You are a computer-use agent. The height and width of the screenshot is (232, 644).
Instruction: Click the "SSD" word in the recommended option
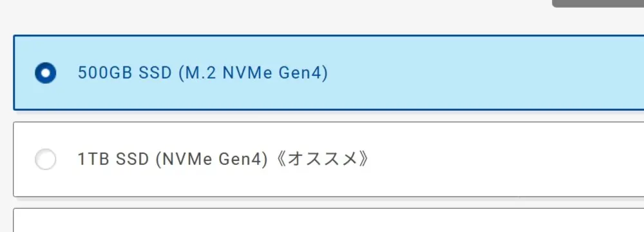[x=132, y=160]
